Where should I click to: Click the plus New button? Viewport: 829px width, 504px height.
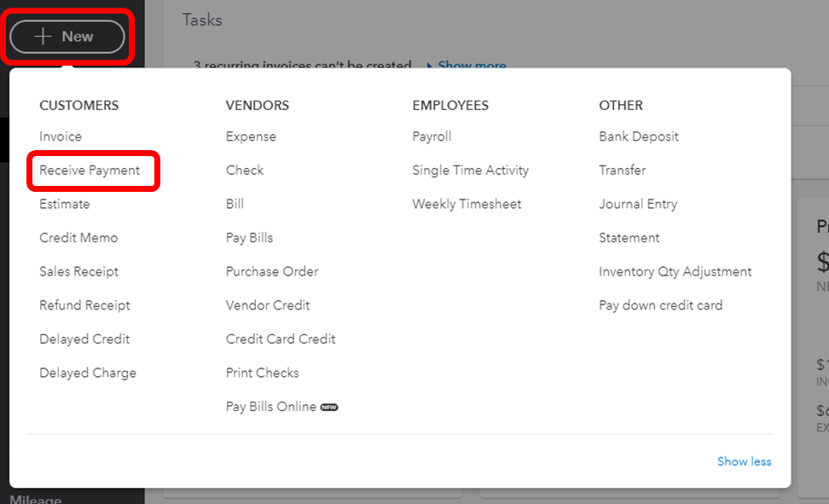point(67,37)
